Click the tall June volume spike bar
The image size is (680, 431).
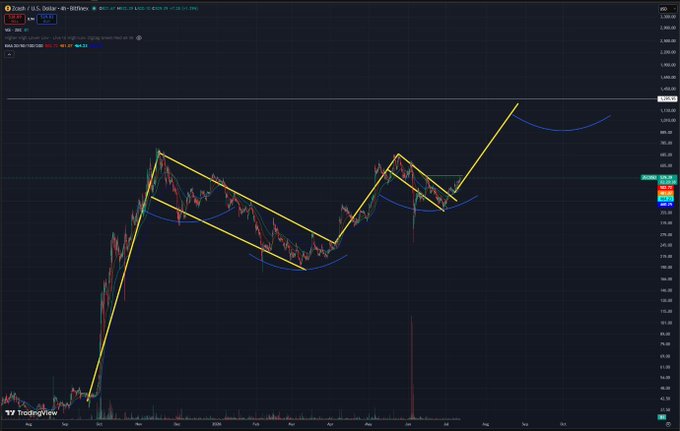click(412, 369)
